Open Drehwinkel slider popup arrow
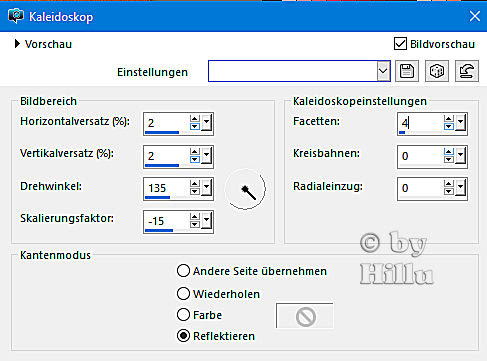 207,188
